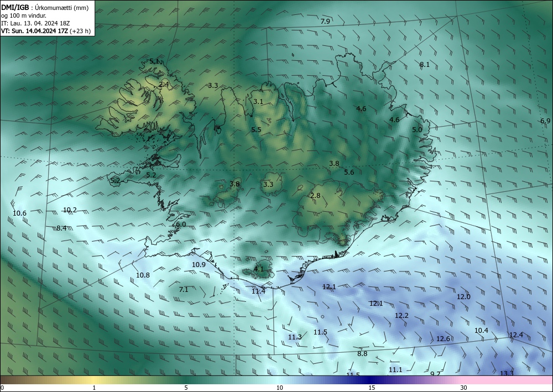Select the 12.4 value near the right edge
Screen dimensions: 553x392
tap(516, 335)
